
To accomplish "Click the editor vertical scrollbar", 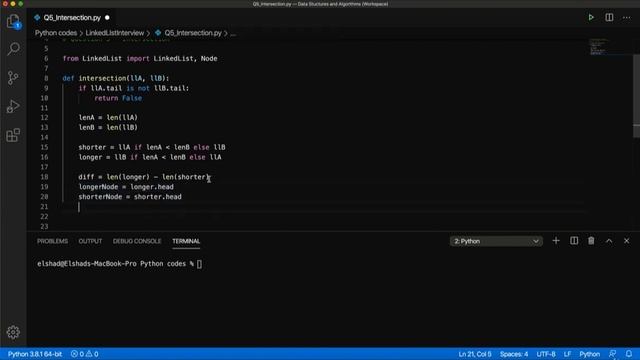I will click(636, 96).
